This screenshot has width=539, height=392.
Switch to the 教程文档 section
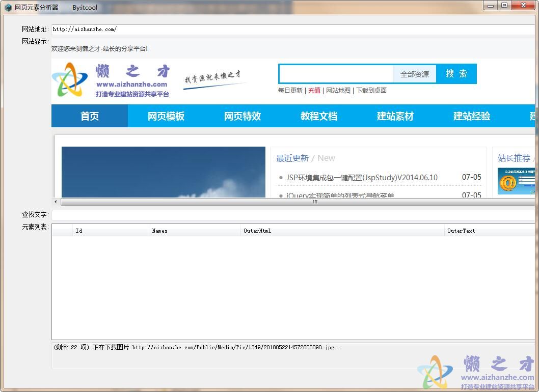pyautogui.click(x=318, y=116)
